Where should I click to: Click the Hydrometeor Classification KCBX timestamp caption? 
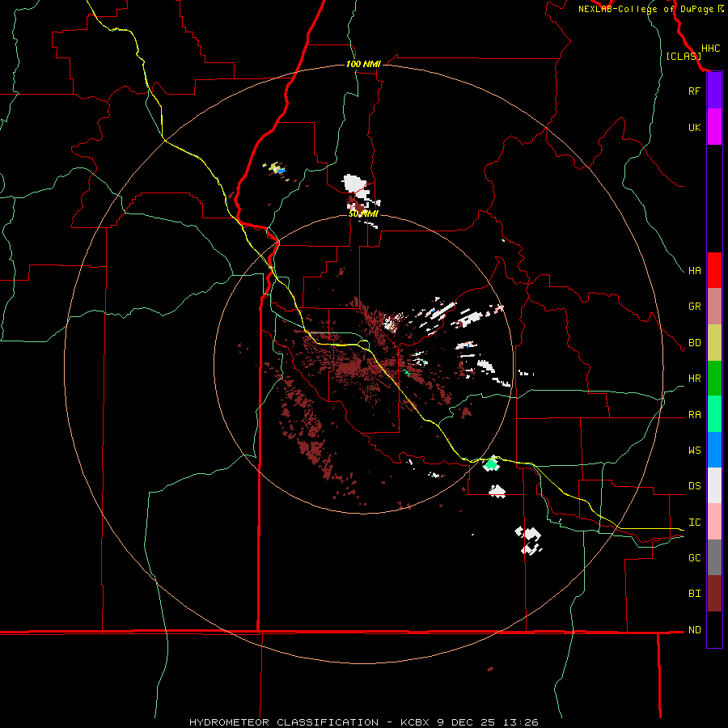pos(363,722)
